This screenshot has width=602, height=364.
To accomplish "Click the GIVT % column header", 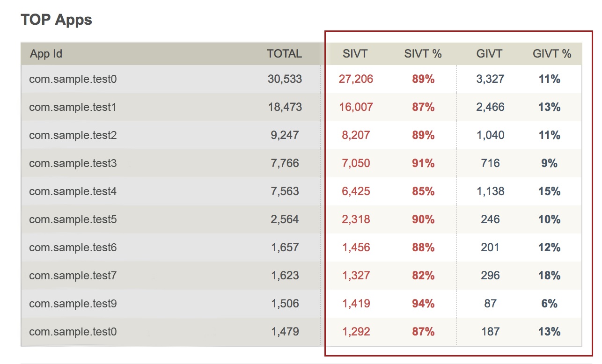I will [552, 54].
